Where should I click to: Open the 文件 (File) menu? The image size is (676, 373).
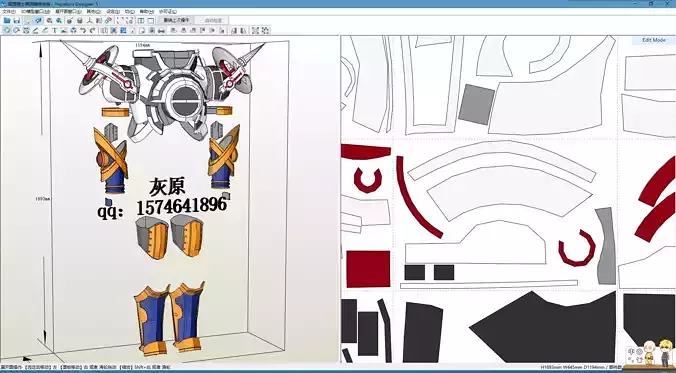point(9,11)
